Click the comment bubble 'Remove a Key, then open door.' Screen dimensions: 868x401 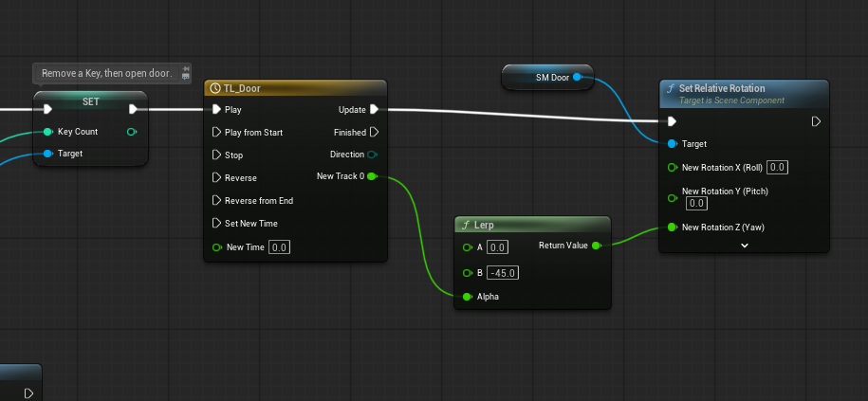tap(107, 73)
